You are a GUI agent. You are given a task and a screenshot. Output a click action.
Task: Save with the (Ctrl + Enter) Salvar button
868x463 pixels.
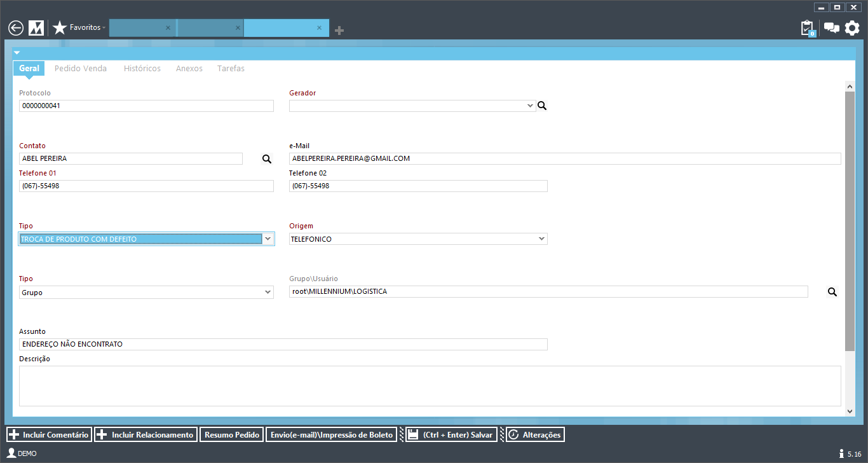[x=451, y=435]
